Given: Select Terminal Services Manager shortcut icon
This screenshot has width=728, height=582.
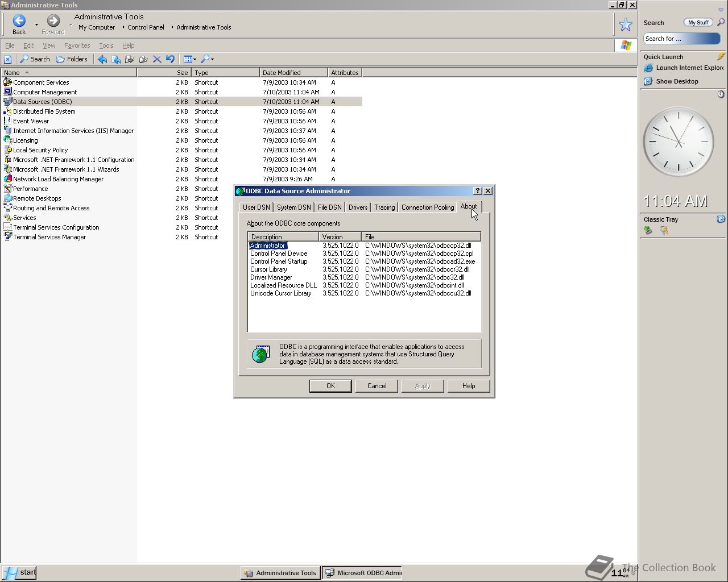Looking at the screenshot, I should (8, 237).
